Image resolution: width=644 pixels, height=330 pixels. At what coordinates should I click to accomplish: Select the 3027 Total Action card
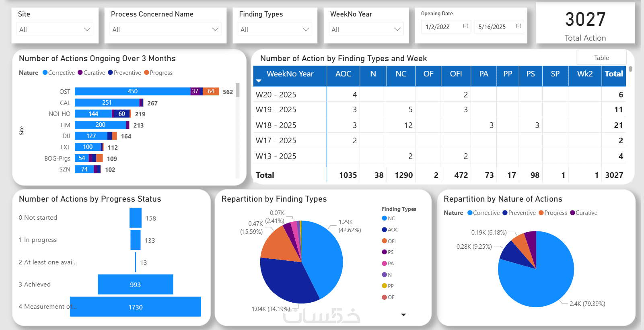pyautogui.click(x=585, y=23)
